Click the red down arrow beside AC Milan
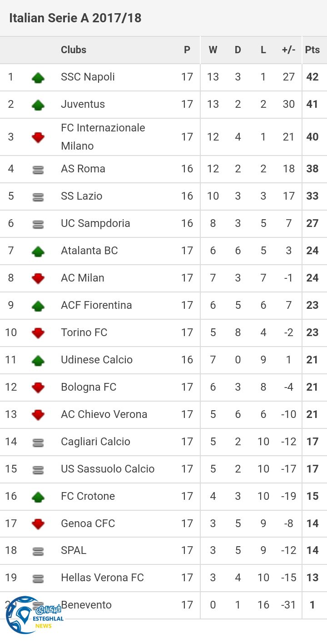The width and height of the screenshot is (327, 644). pyautogui.click(x=38, y=278)
